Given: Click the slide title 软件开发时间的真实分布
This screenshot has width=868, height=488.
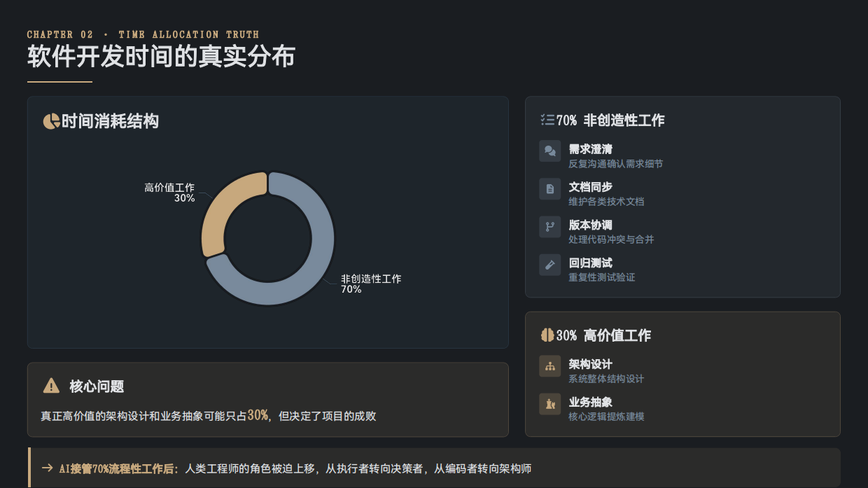Looking at the screenshot, I should (x=160, y=57).
